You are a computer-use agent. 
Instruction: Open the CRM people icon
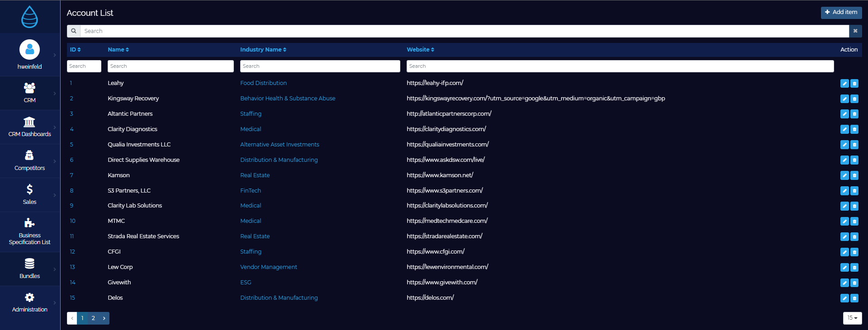(x=29, y=88)
